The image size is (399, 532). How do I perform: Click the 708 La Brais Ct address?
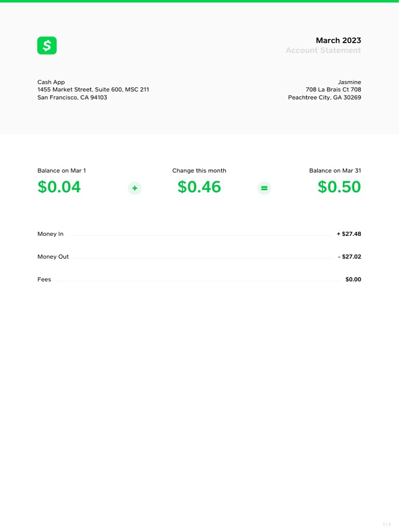point(333,90)
